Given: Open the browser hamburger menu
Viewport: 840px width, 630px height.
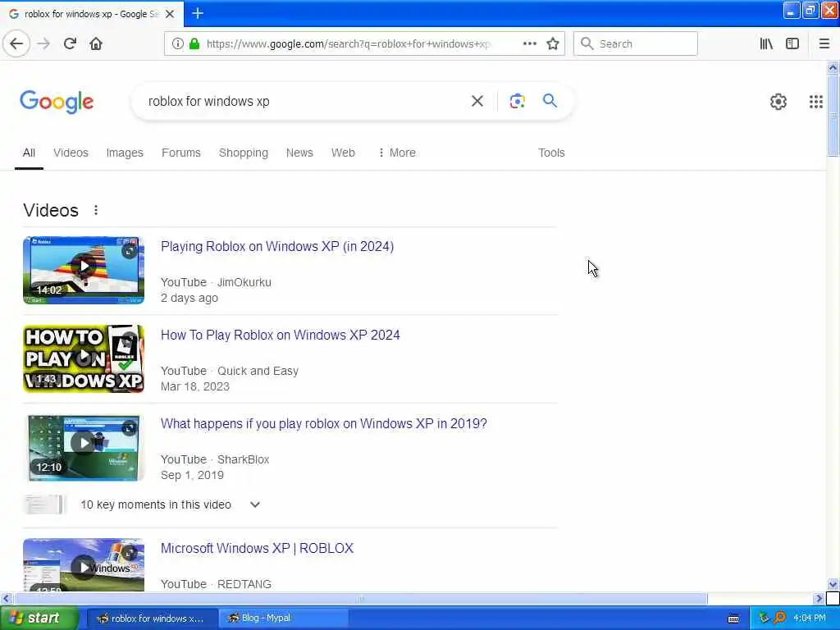Looking at the screenshot, I should [824, 44].
